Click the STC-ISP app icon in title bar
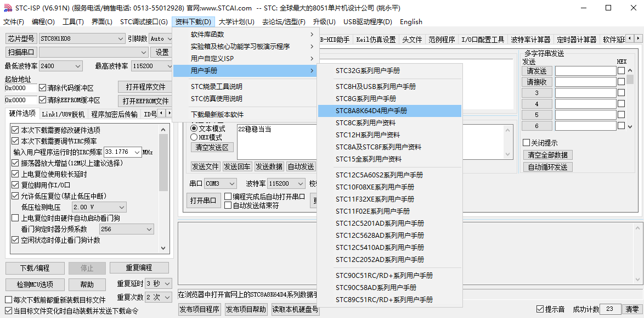Image resolution: width=644 pixels, height=318 pixels. [7, 8]
